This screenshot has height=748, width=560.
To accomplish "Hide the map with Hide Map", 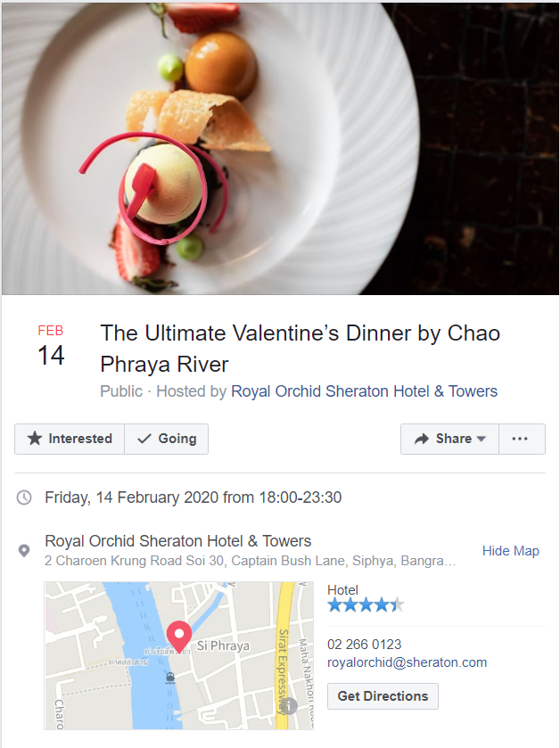I will 510,551.
